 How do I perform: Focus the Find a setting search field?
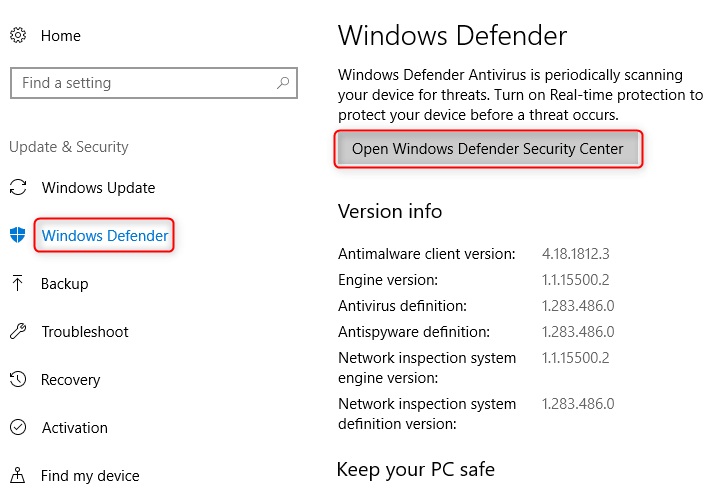coord(140,83)
